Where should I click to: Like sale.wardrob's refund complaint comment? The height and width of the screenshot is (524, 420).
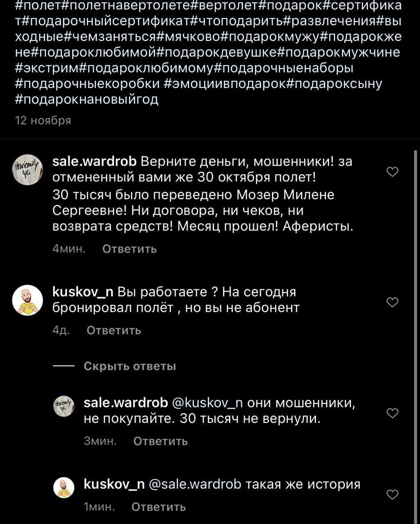click(x=392, y=172)
